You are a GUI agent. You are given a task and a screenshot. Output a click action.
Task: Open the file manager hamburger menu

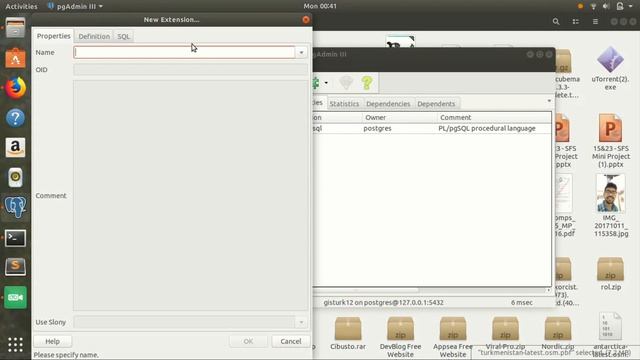pyautogui.click(x=595, y=21)
